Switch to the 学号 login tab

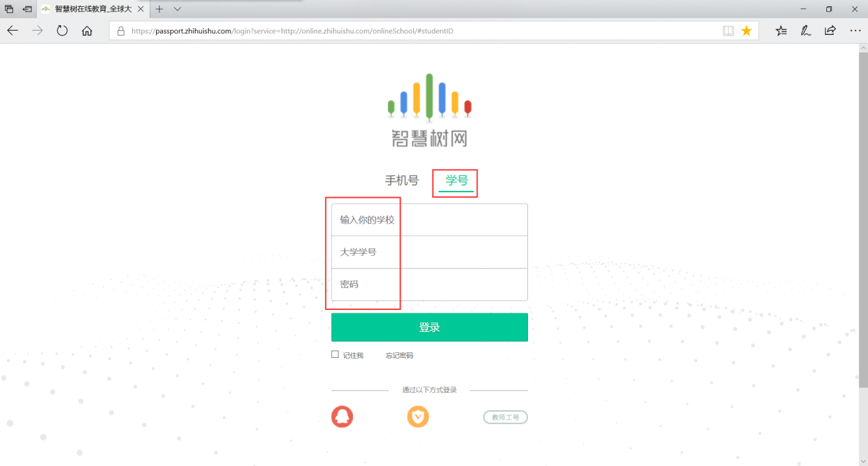coord(456,181)
